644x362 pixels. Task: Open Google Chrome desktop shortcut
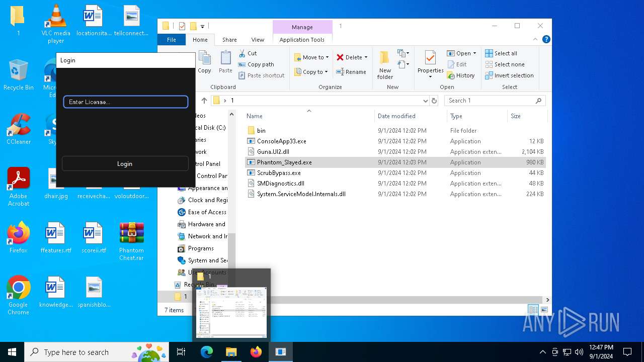(19, 295)
